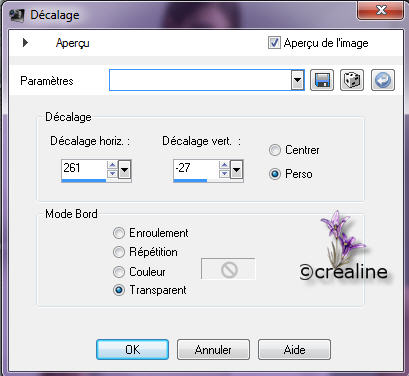Decrease Décalage vert. with down arrow

224,173
